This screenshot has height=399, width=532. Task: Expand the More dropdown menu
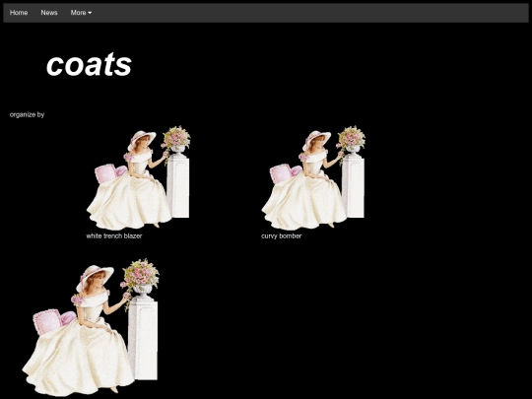[81, 13]
